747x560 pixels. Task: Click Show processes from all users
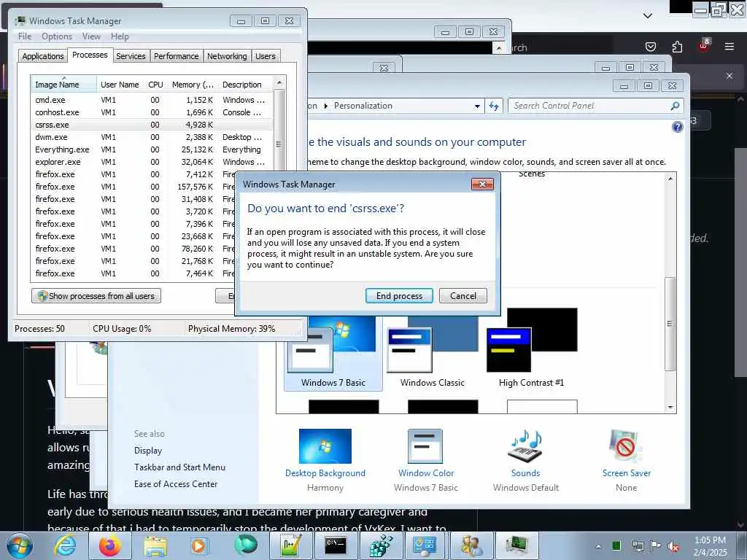click(96, 296)
